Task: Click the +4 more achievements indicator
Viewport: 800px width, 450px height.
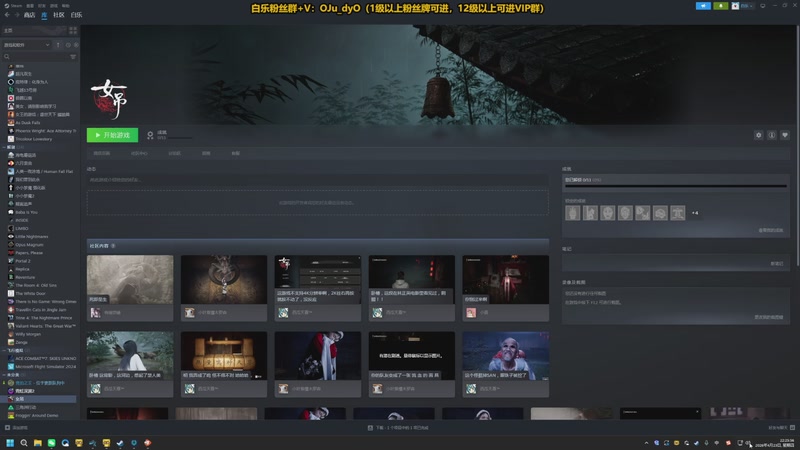Action: [x=695, y=213]
